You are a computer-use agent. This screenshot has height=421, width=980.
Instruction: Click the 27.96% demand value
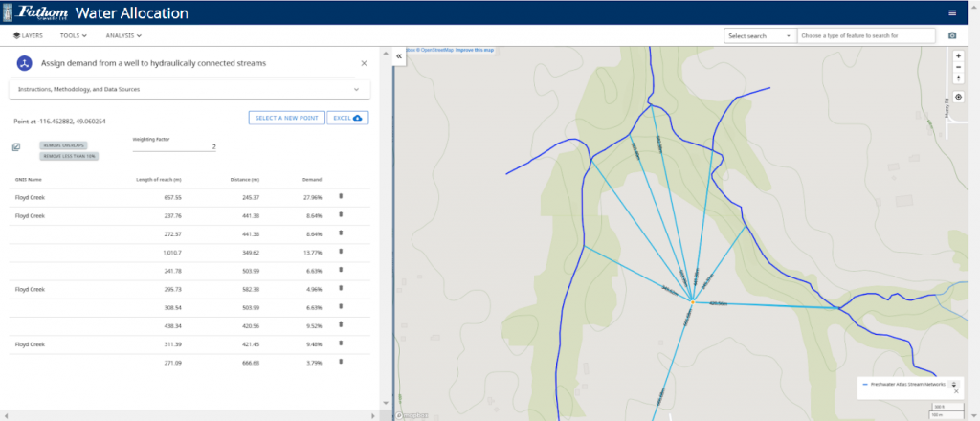[x=313, y=197]
